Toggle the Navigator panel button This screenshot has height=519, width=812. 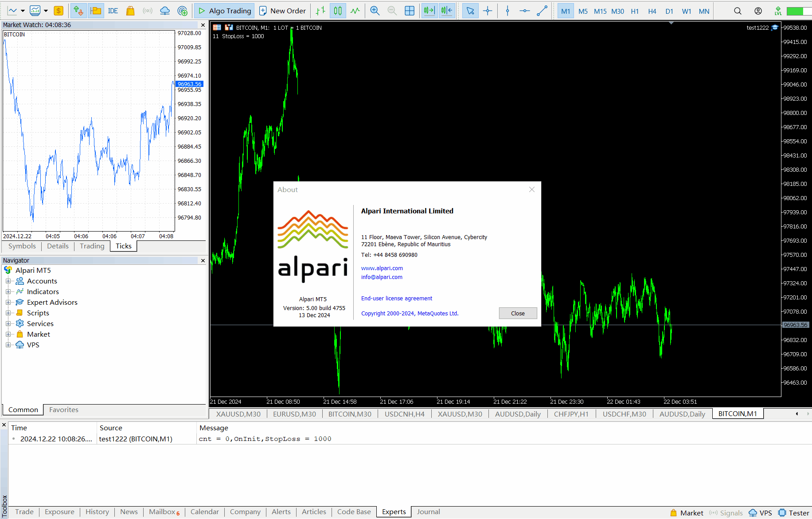pos(96,11)
